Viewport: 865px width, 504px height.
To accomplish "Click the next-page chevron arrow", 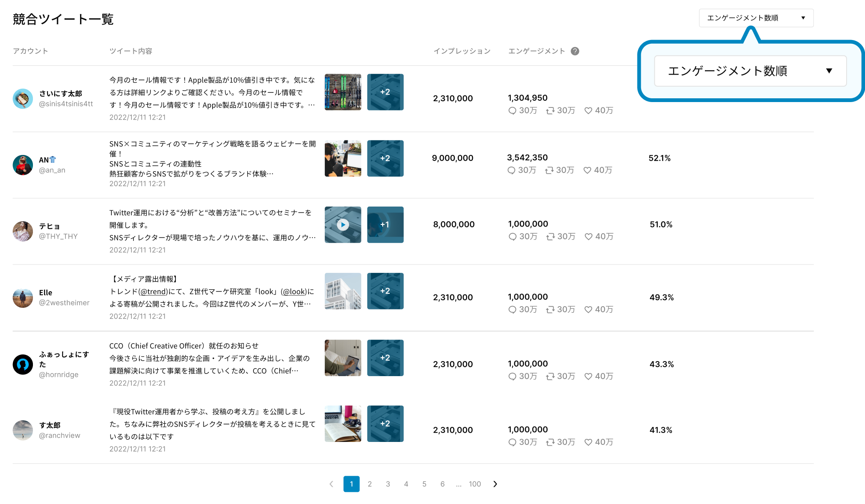I will click(x=495, y=484).
